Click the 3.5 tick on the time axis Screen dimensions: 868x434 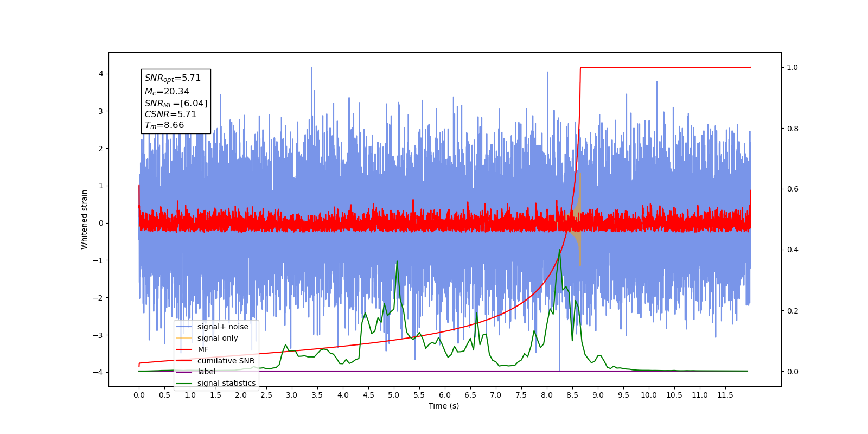click(x=317, y=395)
